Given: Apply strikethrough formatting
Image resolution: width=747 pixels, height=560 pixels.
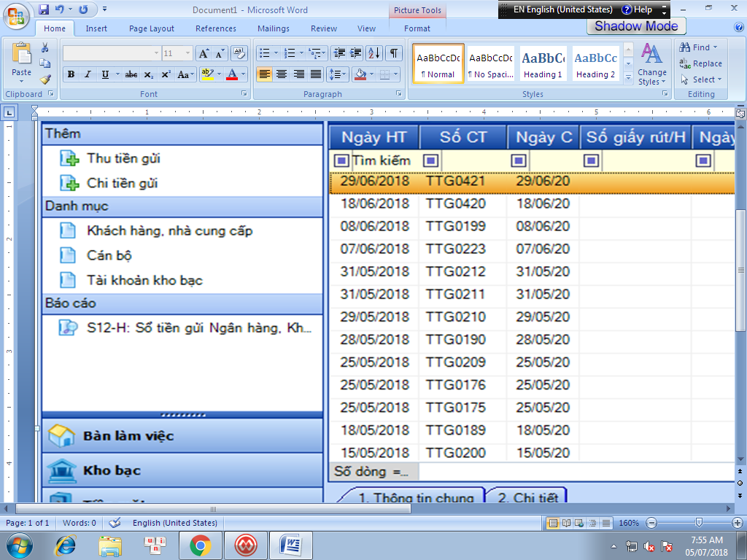Looking at the screenshot, I should (131, 74).
